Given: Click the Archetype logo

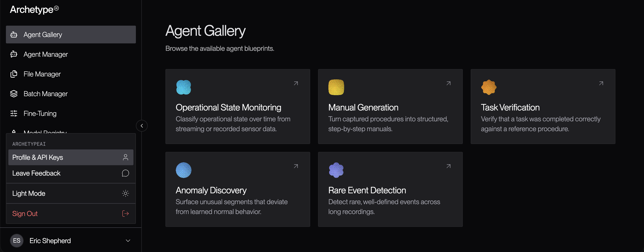Looking at the screenshot, I should 34,10.
